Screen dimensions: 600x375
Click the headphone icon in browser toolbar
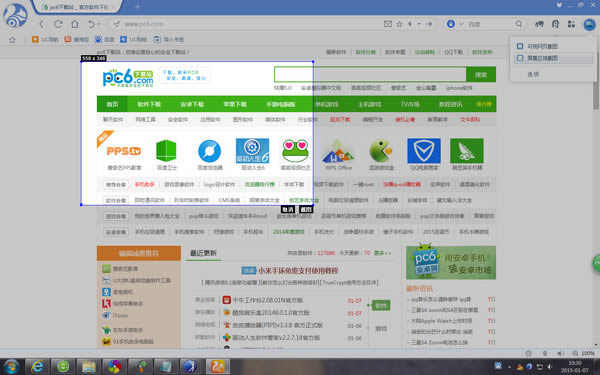click(555, 24)
